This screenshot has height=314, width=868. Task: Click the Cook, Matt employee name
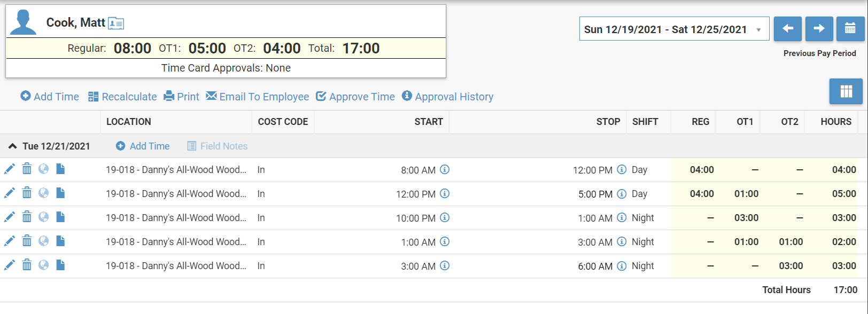point(75,22)
